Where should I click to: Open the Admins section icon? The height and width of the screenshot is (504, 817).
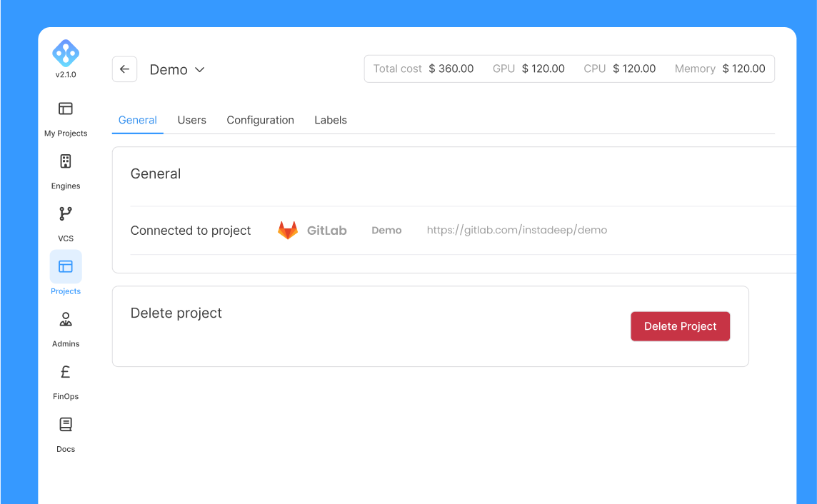[x=66, y=319]
